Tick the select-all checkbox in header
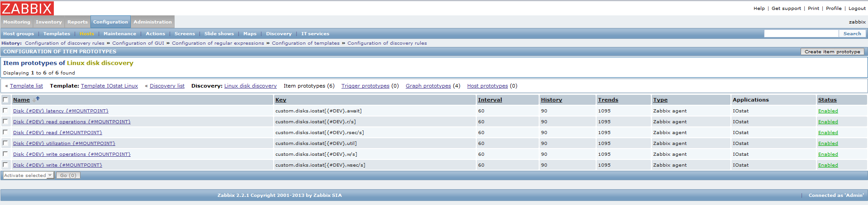Screen dimensions: 868x205 [x=5, y=100]
